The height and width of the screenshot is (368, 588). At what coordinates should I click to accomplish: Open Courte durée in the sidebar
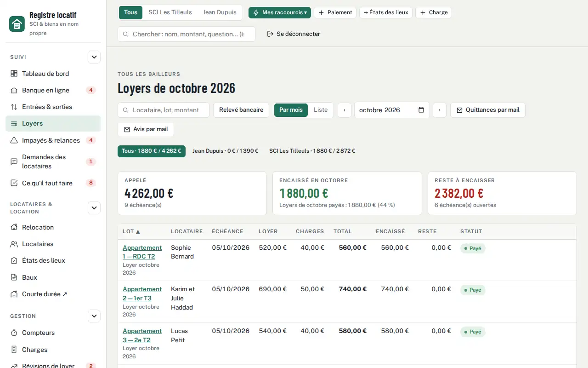pyautogui.click(x=53, y=294)
